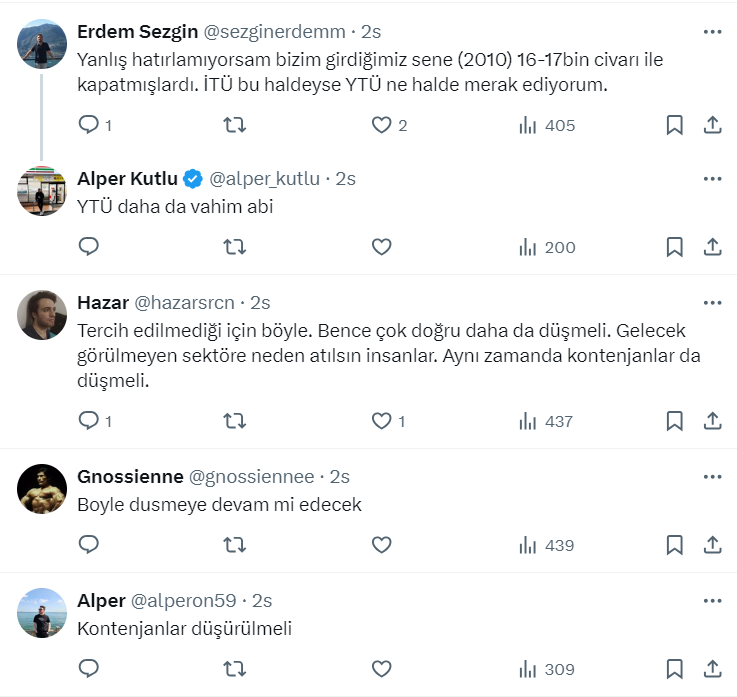This screenshot has height=697, width=737.
Task: Open more options for Erdem Sezgin's tweet
Action: [712, 32]
